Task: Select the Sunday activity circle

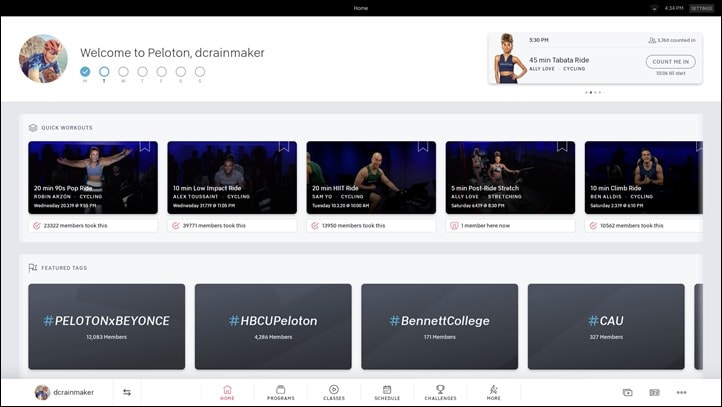Action: (200, 71)
